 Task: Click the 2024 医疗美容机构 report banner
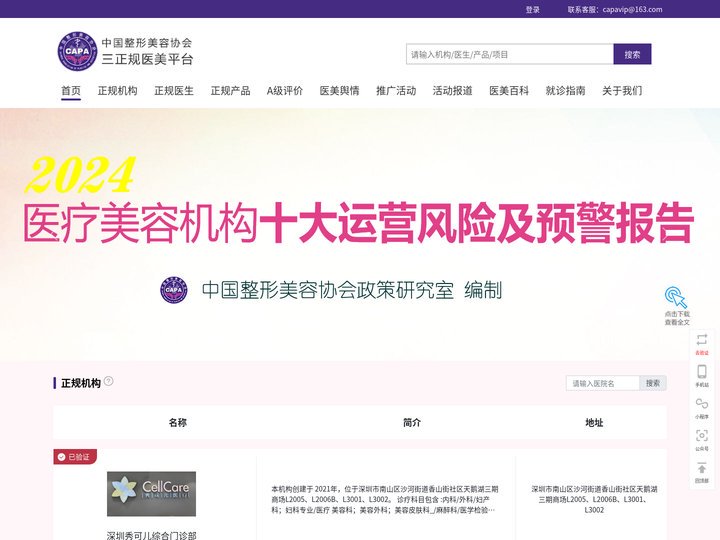(x=360, y=235)
